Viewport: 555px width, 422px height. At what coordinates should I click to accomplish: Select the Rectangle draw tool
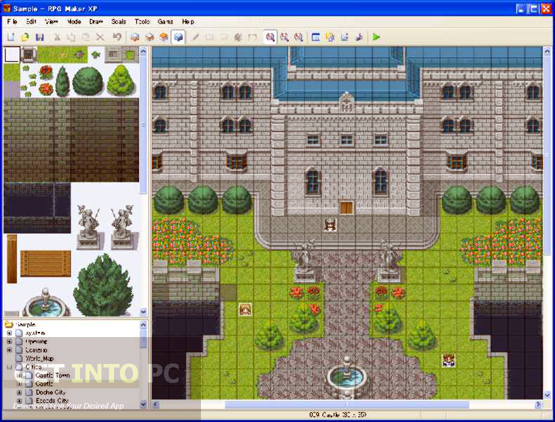point(210,37)
